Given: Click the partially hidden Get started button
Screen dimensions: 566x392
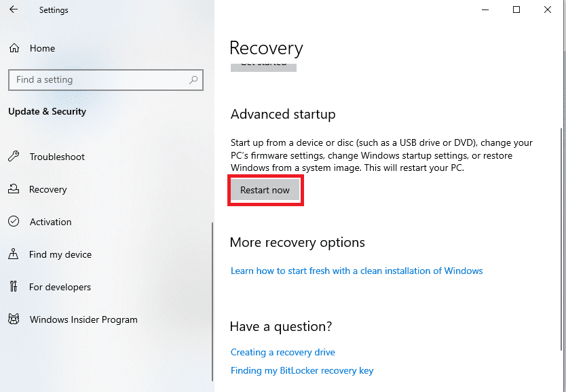Looking at the screenshot, I should [x=263, y=67].
